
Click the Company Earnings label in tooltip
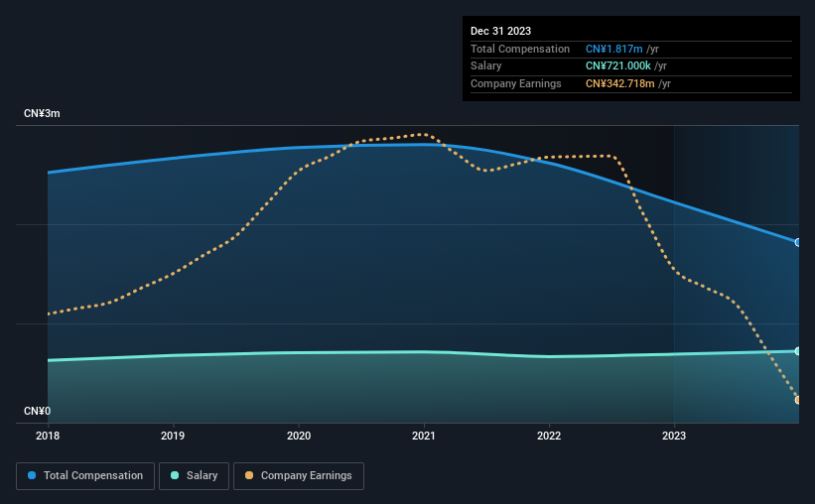pyautogui.click(x=515, y=83)
